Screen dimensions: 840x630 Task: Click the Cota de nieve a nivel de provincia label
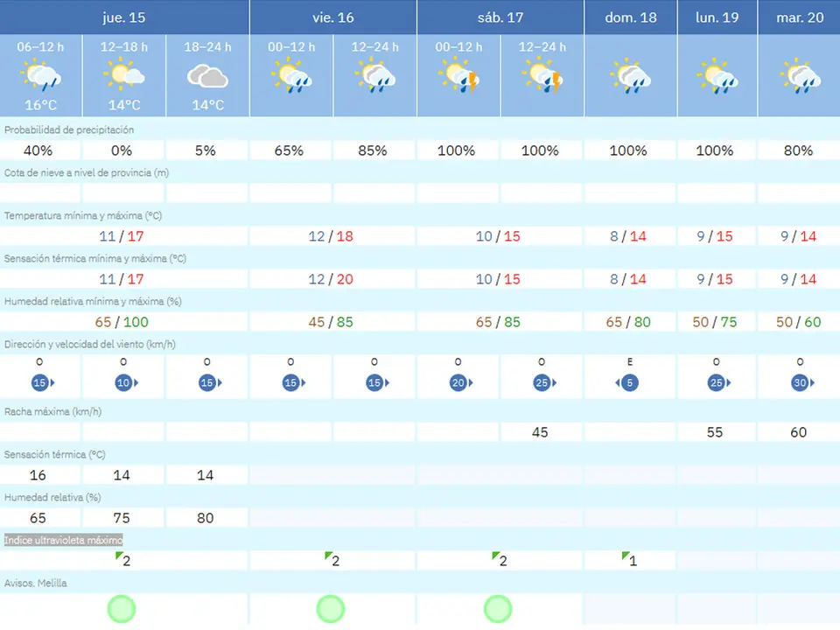(87, 172)
